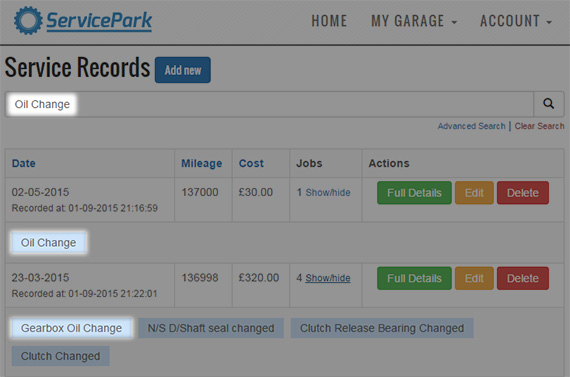570x377 pixels.
Task: Click the Clutch Release Bearing Changed tag
Action: [x=382, y=328]
